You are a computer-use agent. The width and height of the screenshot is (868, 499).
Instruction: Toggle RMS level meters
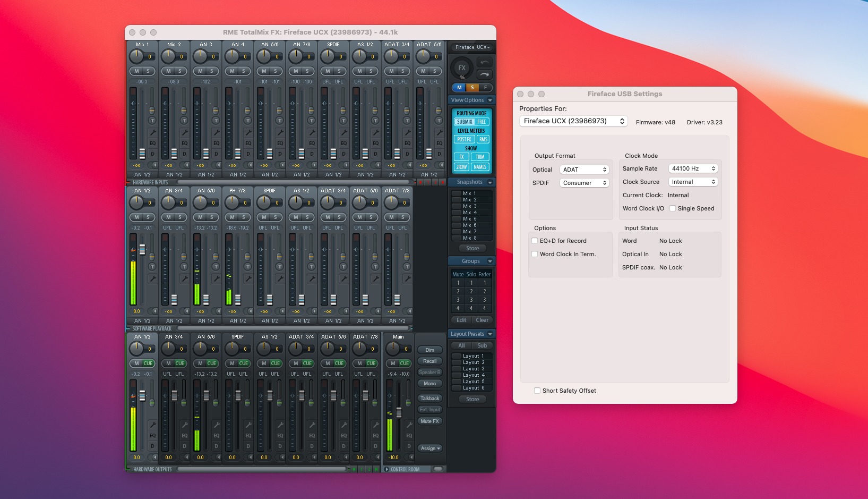click(483, 139)
